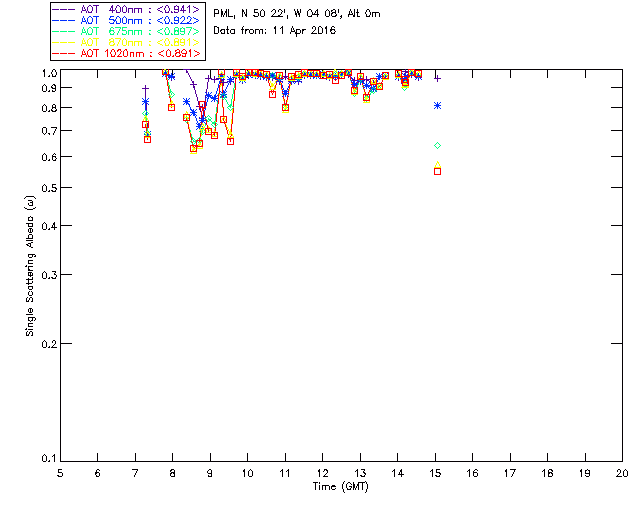Click the purple plus marker at 15 GMT
The height and width of the screenshot is (512, 640).
click(x=437, y=77)
